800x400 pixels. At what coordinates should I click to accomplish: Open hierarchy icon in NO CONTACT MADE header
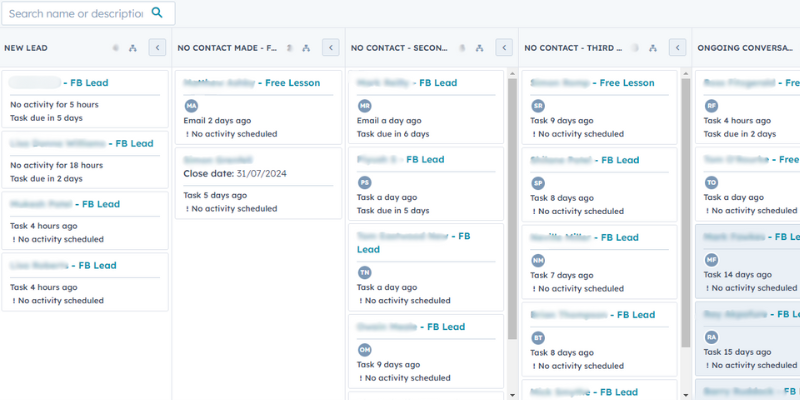point(306,48)
